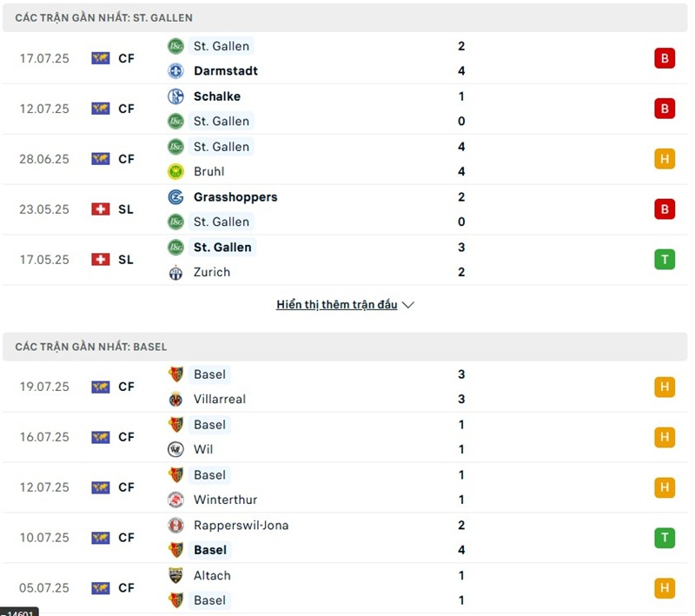Click red B badge for Darmstadt match
Viewport: 695px width, 616px height.
tap(665, 58)
